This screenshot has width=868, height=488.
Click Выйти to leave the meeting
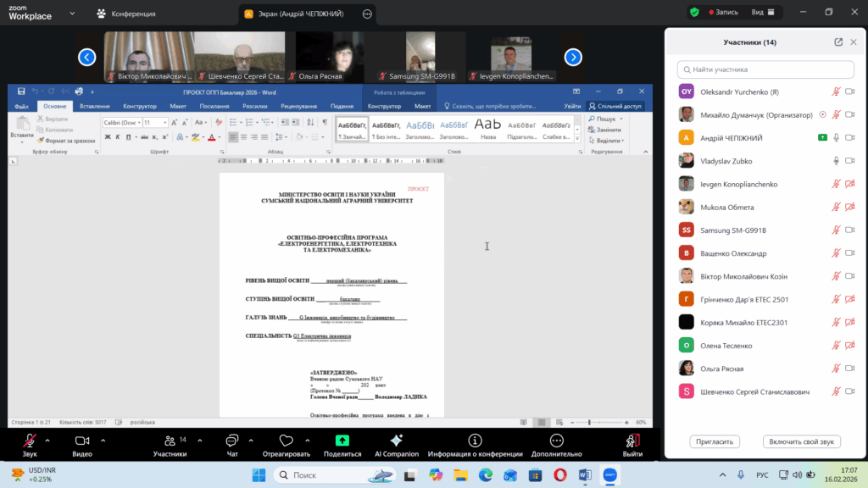click(632, 445)
